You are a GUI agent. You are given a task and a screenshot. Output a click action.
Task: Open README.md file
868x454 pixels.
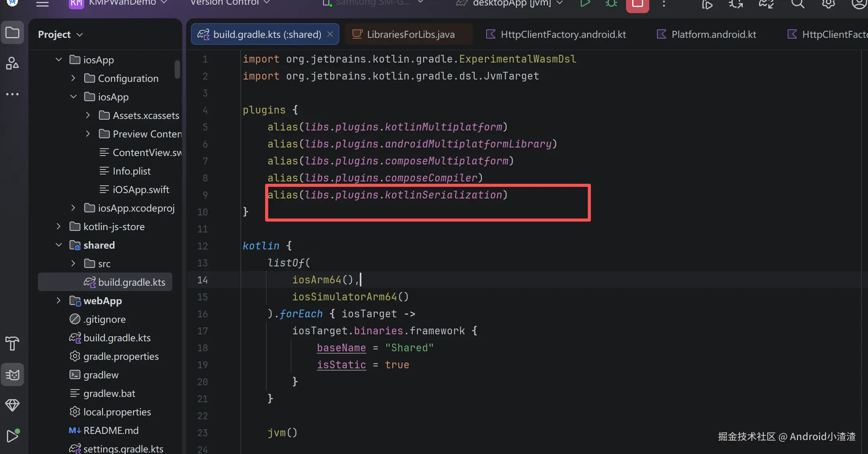coord(104,430)
